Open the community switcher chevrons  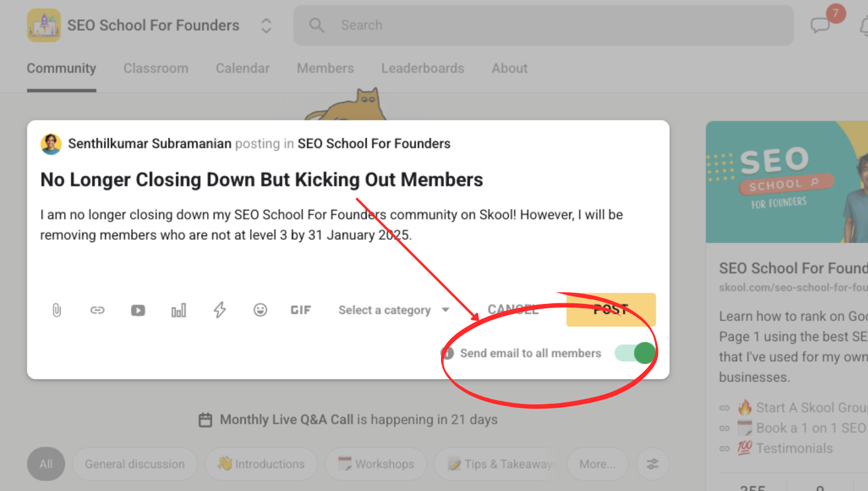click(x=266, y=25)
